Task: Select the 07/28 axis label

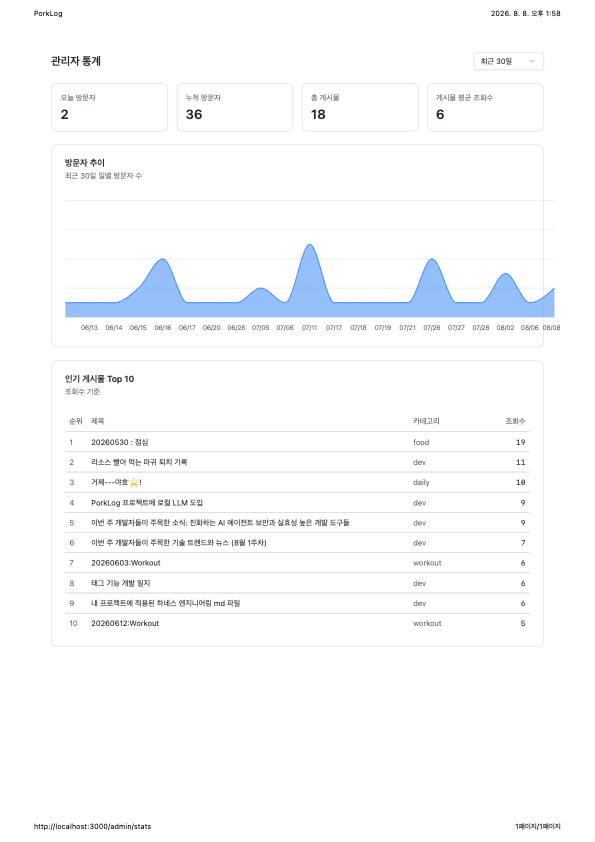Action: point(481,328)
